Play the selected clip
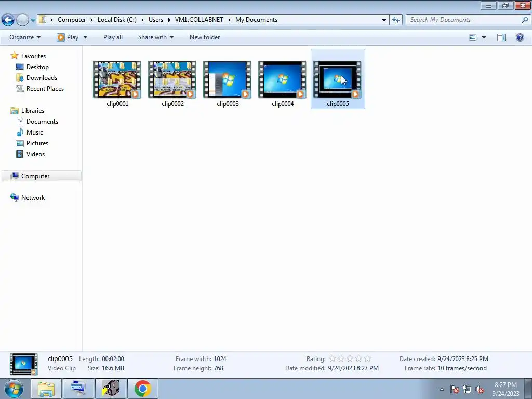The height and width of the screenshot is (399, 532). [68, 37]
